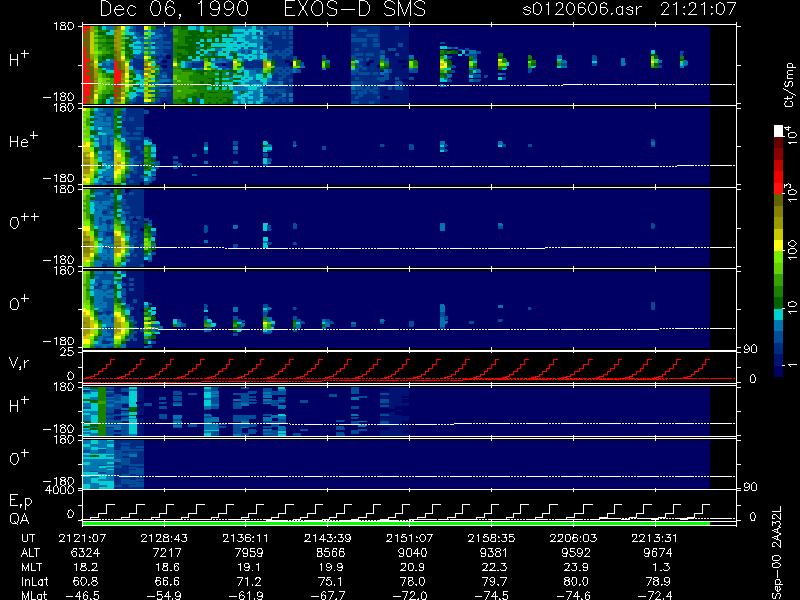Click the O+ label directly above E,p
This screenshot has height=600, width=800.
19,458
